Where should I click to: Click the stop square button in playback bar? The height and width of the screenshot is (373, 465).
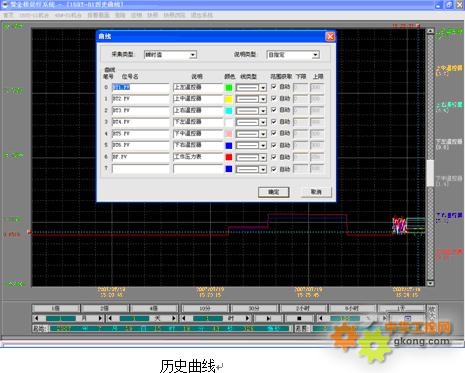[299, 318]
